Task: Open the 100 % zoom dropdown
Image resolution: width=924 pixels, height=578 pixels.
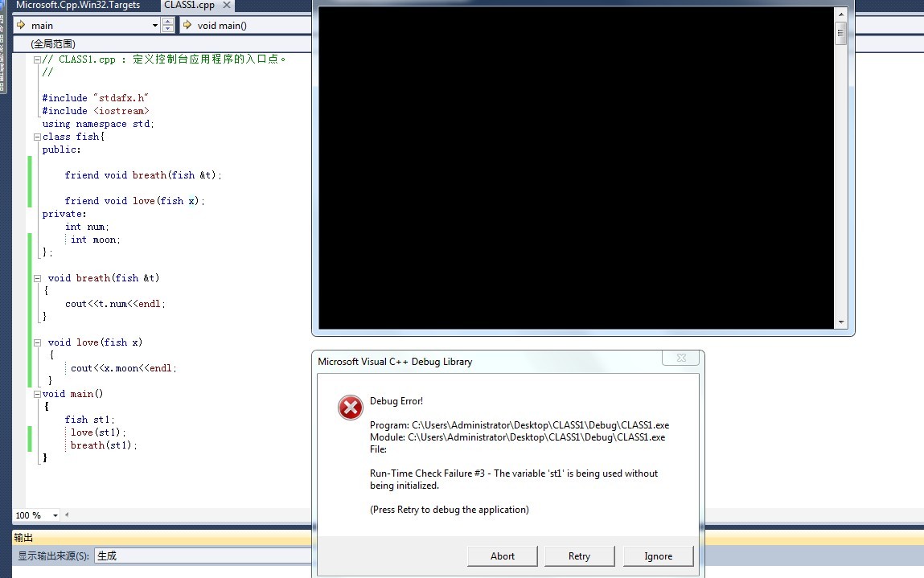Action: (x=55, y=515)
